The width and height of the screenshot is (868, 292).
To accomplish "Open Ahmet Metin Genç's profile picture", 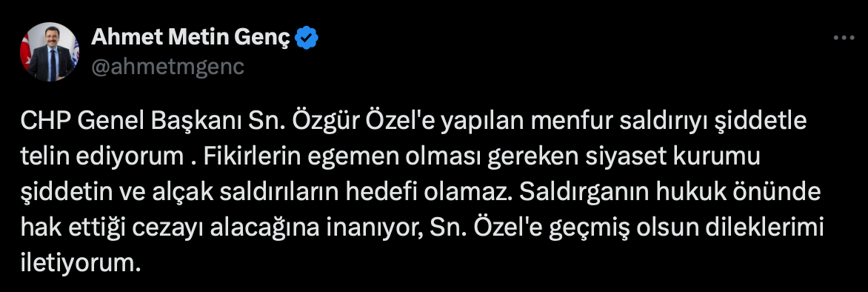I will [50, 52].
